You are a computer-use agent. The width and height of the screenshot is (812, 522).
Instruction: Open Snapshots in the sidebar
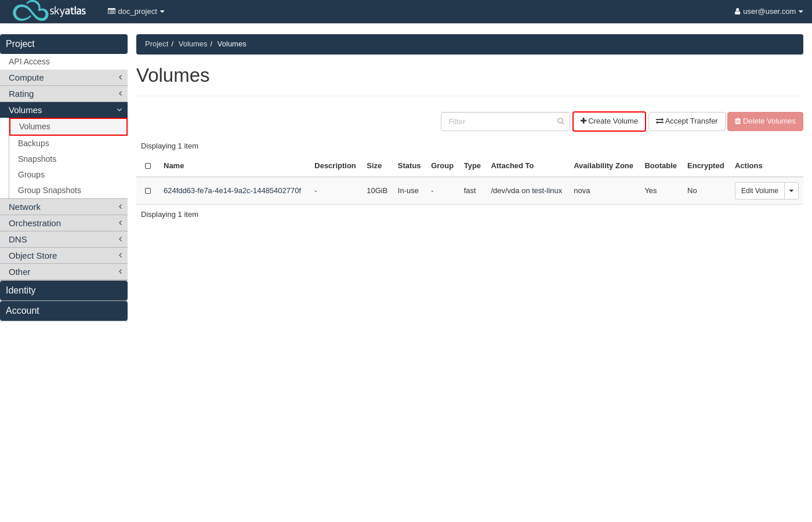37,159
